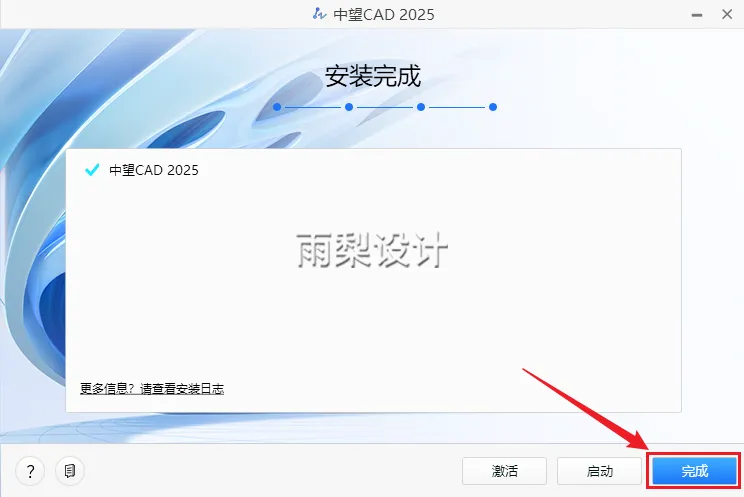The height and width of the screenshot is (497, 744).
Task: Click the 完成 finish button
Action: (694, 471)
